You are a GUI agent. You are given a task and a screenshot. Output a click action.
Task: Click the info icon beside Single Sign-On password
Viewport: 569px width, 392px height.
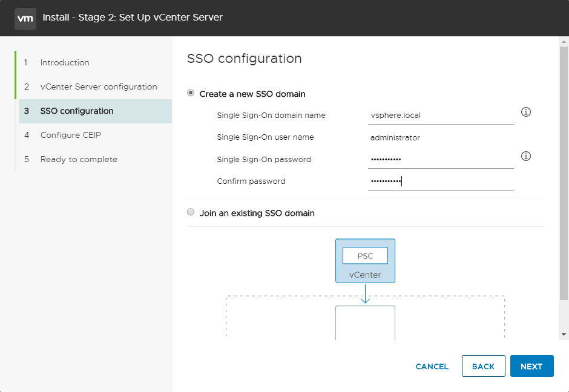coord(525,156)
